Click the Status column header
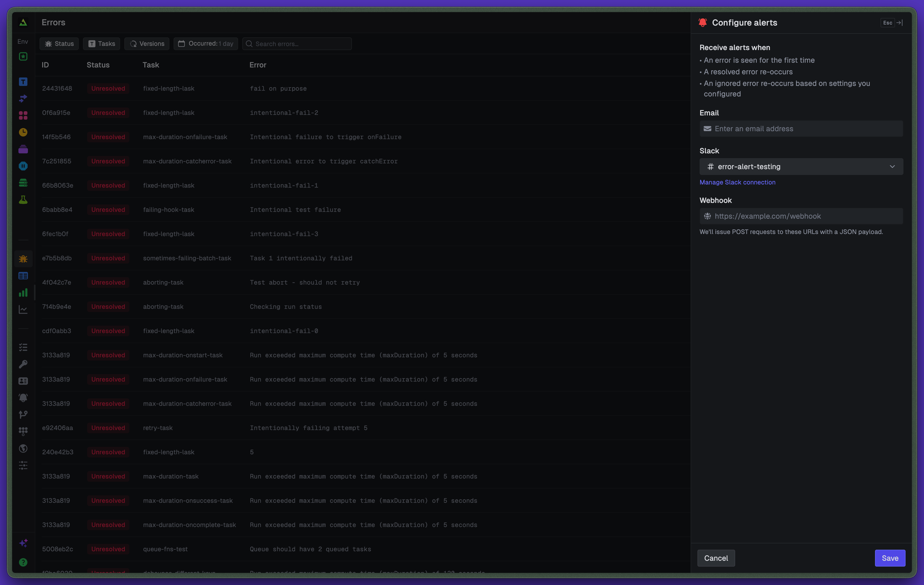The height and width of the screenshot is (585, 924). pyautogui.click(x=98, y=65)
